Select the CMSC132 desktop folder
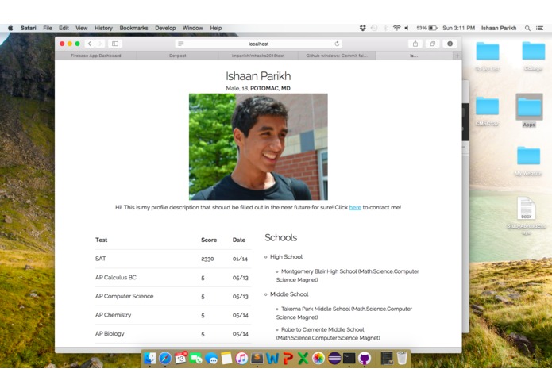 [487, 111]
